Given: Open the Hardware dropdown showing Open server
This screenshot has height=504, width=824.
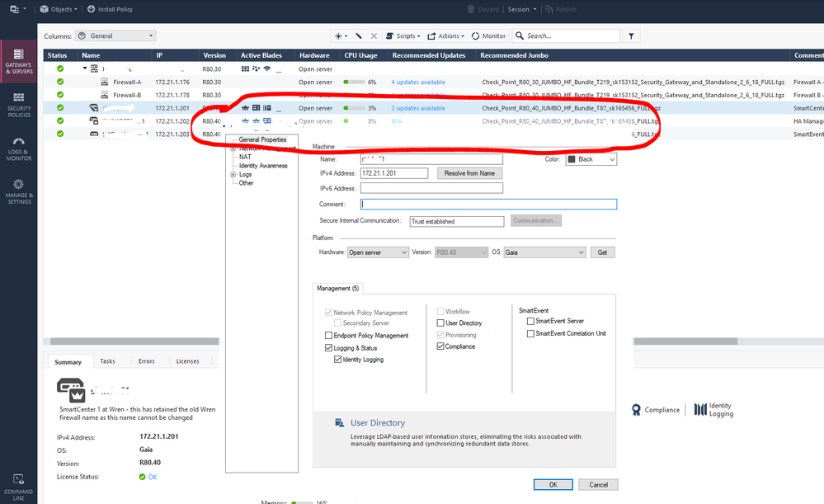Looking at the screenshot, I should coord(378,252).
